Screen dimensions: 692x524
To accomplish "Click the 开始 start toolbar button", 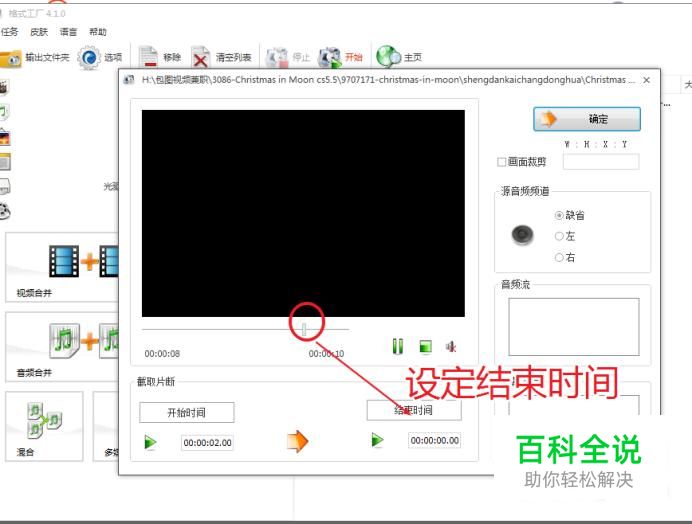I will [340, 57].
